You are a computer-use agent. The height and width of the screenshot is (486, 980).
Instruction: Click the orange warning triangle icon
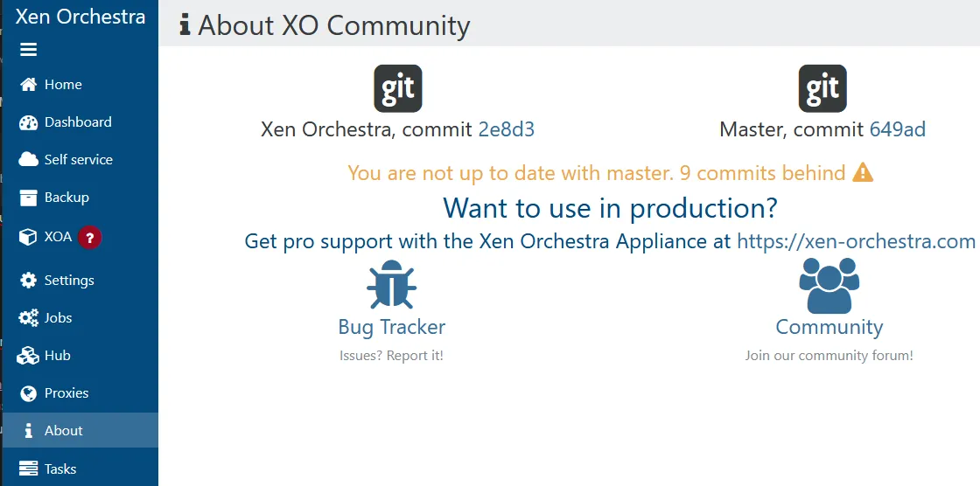tap(863, 172)
